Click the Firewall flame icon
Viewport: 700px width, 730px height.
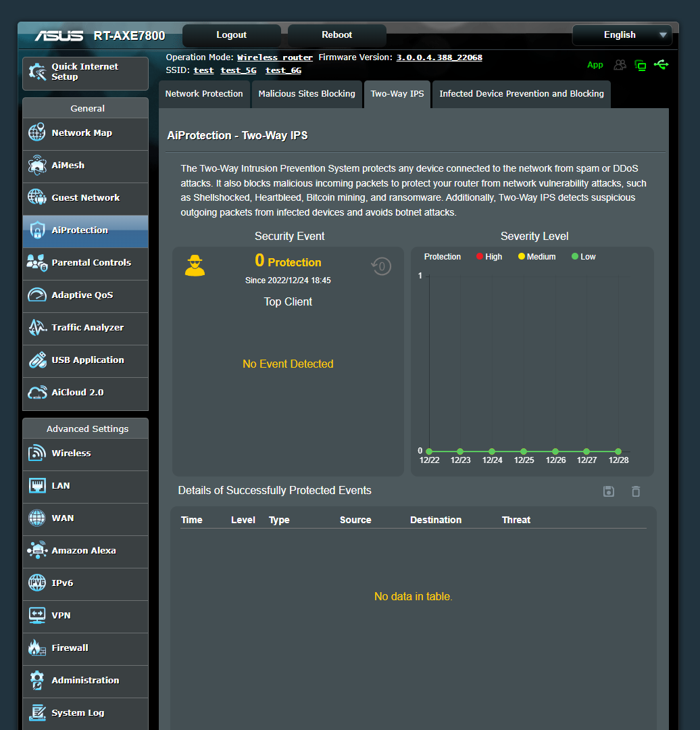point(36,648)
